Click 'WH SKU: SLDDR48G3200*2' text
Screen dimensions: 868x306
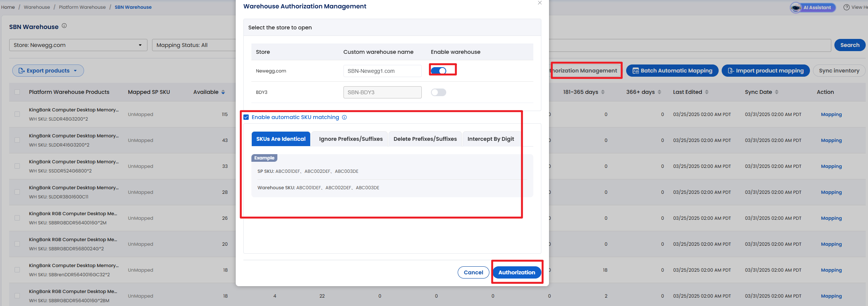click(x=58, y=119)
